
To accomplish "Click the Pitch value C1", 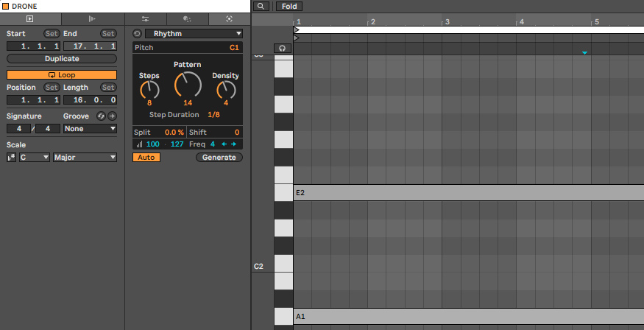I will (x=234, y=48).
